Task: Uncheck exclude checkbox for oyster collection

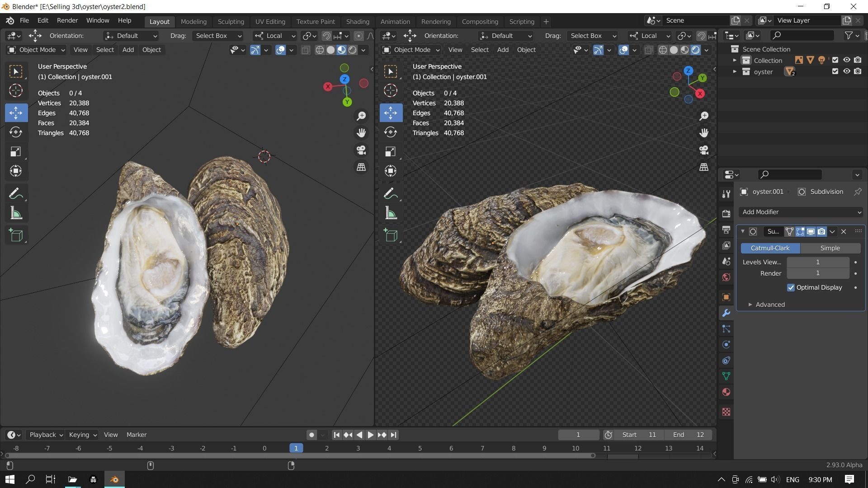Action: 835,71
